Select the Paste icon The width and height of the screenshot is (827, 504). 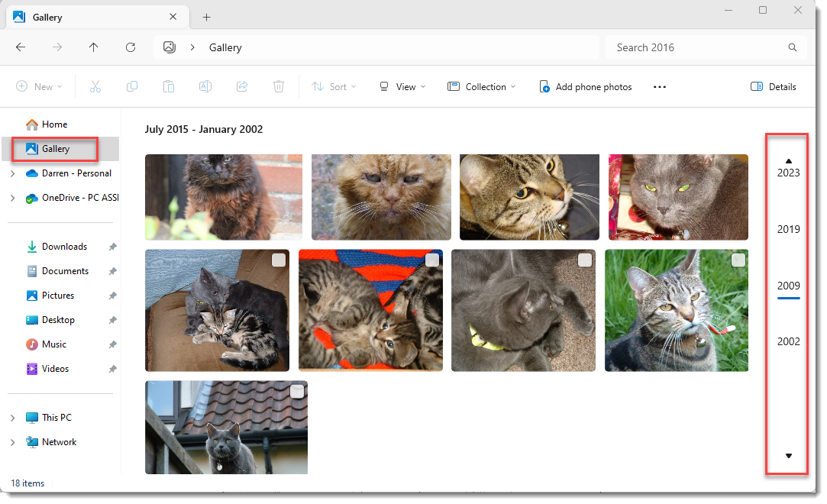point(168,86)
